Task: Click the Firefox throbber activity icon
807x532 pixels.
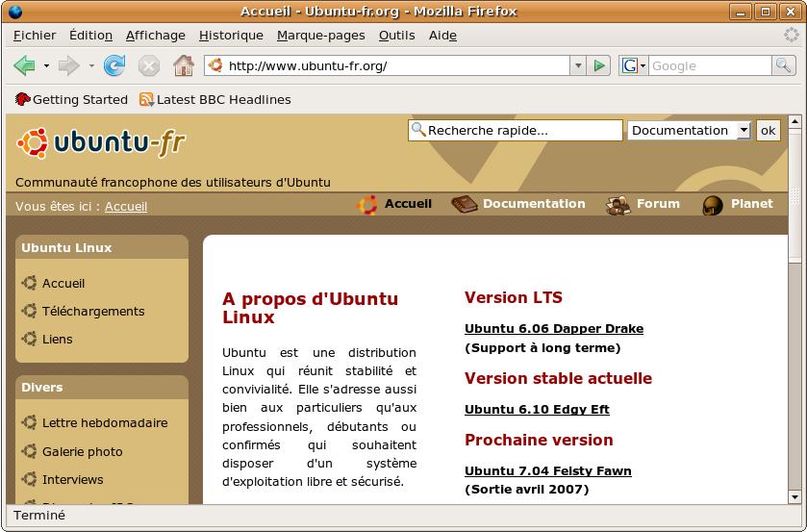Action: (x=791, y=35)
